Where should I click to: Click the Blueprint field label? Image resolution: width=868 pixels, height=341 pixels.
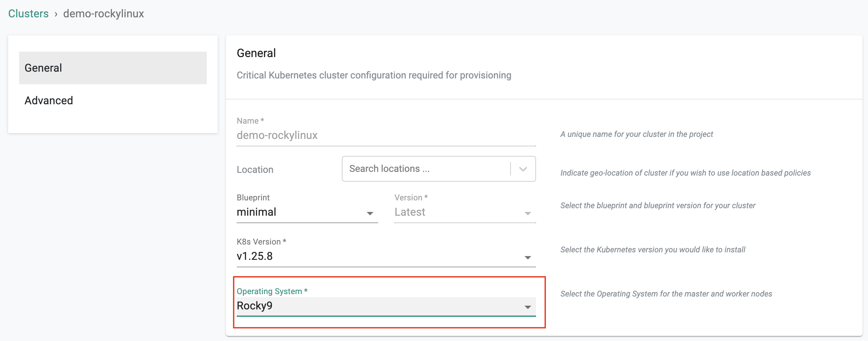[x=253, y=197]
